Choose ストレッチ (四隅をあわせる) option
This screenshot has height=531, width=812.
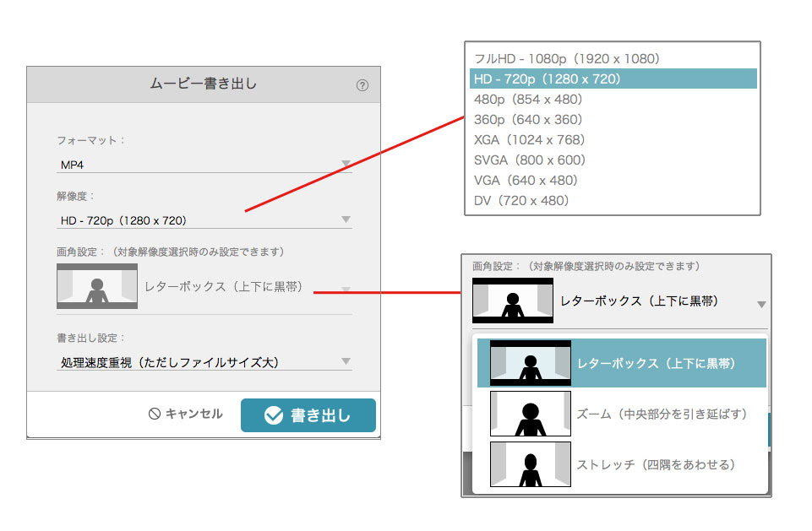tap(621, 464)
